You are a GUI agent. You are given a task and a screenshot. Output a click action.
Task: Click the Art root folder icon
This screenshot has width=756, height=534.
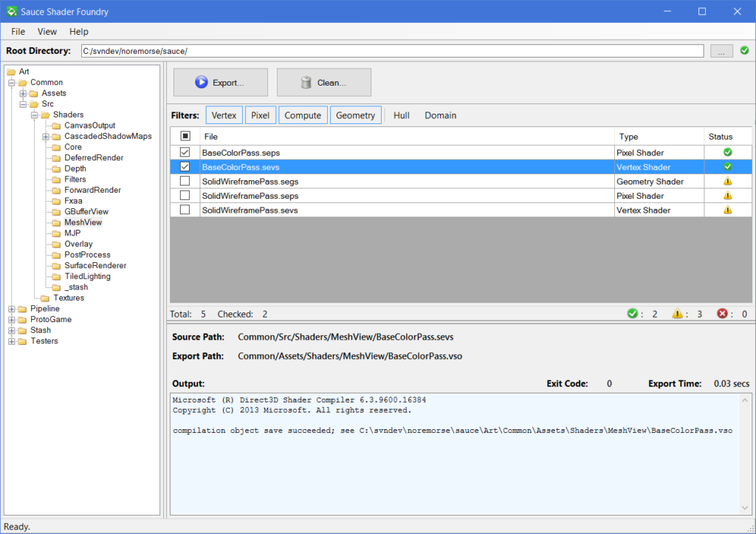12,72
